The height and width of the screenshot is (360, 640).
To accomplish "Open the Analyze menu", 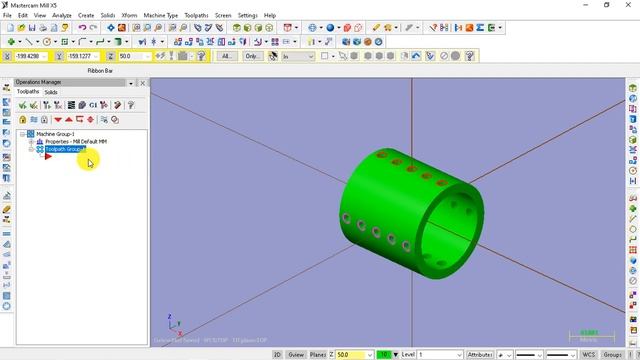I will point(62,16).
